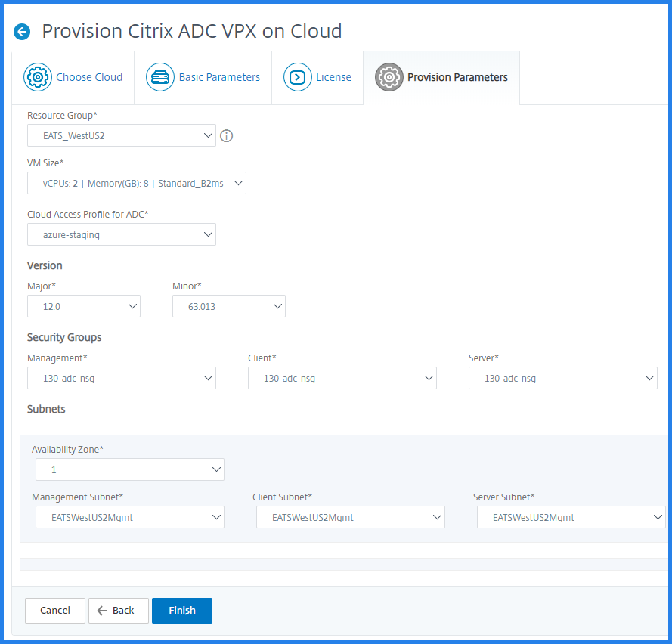The height and width of the screenshot is (644, 672).
Task: Open the Server Subnet dropdown
Action: pyautogui.click(x=571, y=517)
